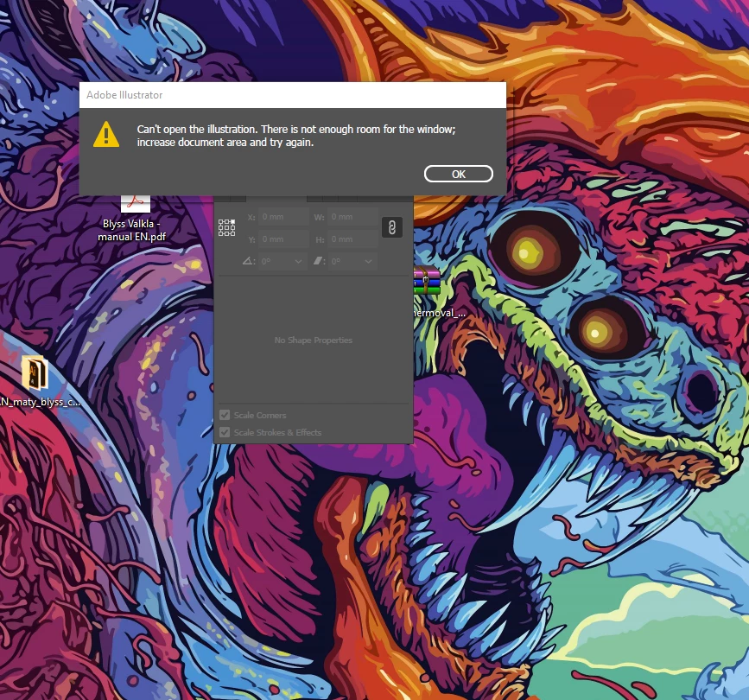This screenshot has height=700, width=749.
Task: Click the yellow warning triangle icon
Action: tap(106, 134)
